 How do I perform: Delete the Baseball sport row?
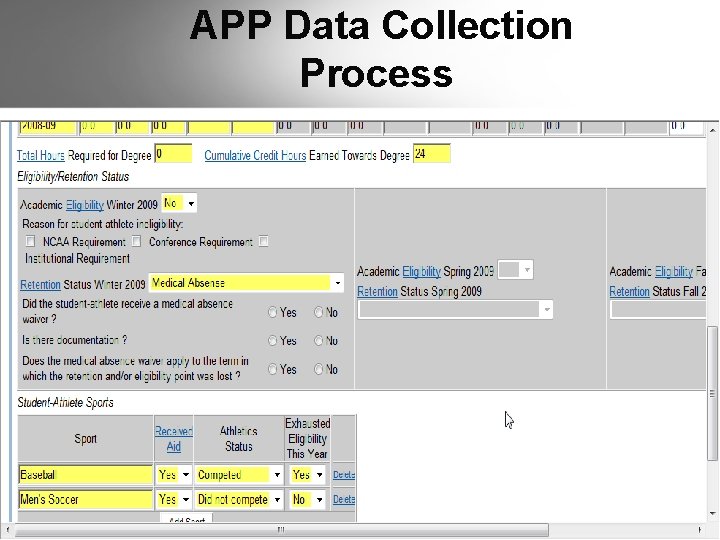(x=343, y=475)
